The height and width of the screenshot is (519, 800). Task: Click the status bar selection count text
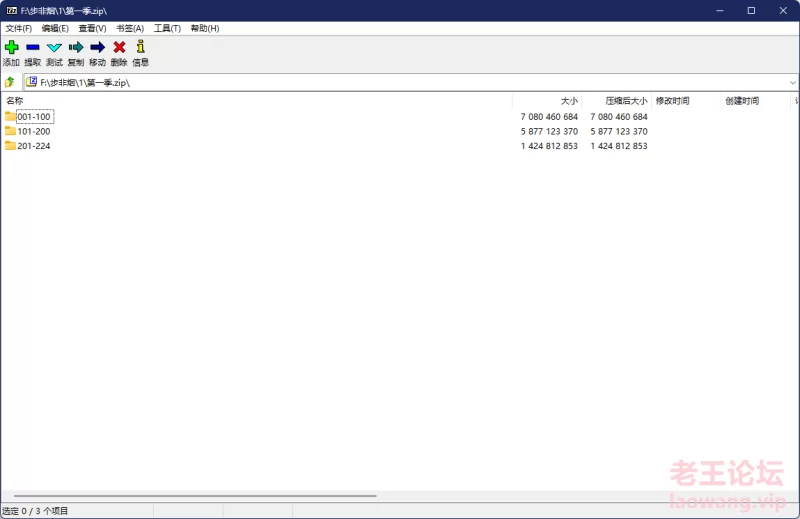(x=35, y=511)
